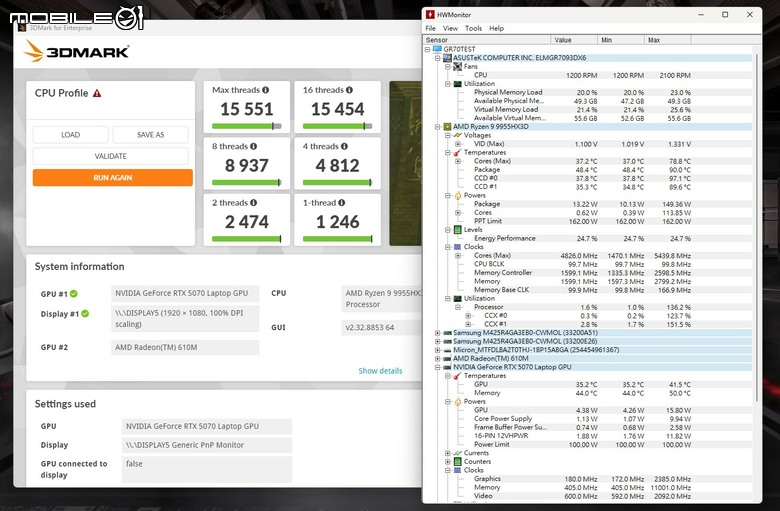Click green check icon beside GPU #1

click(74, 294)
